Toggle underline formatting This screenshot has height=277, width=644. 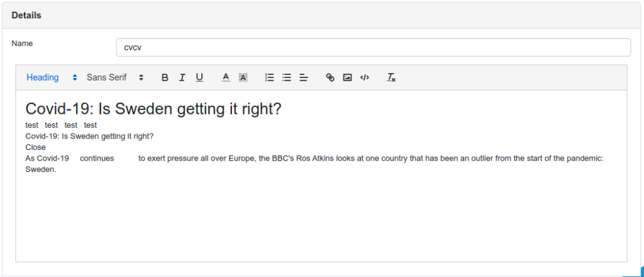click(199, 77)
